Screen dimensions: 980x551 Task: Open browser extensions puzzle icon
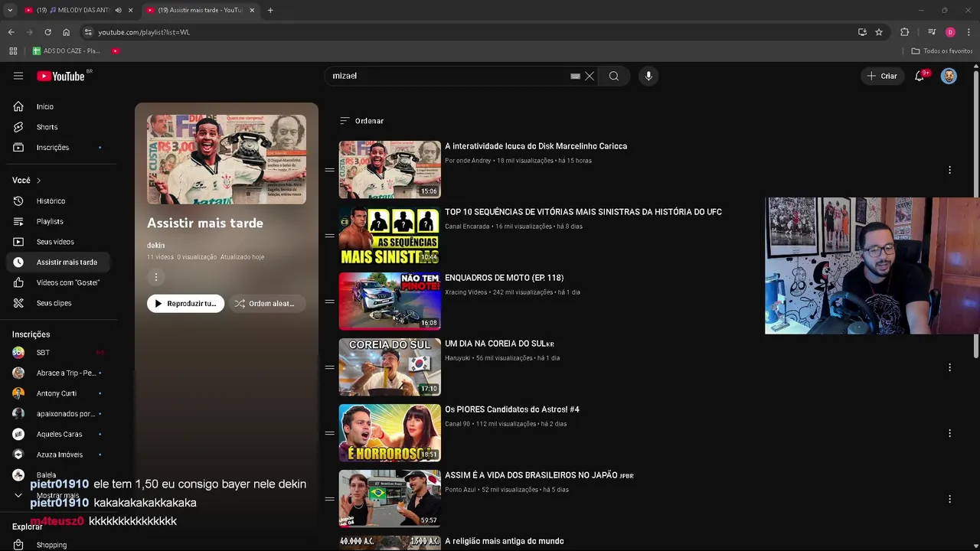904,32
